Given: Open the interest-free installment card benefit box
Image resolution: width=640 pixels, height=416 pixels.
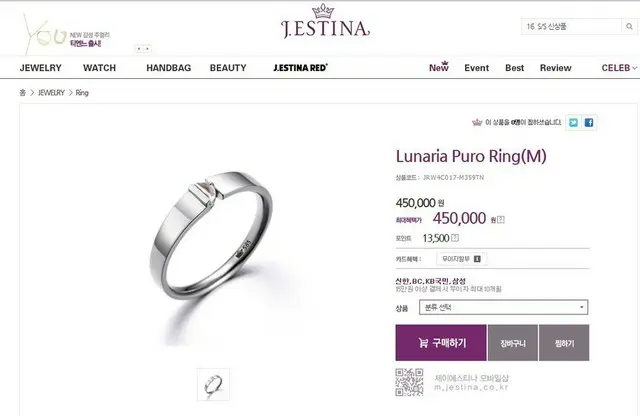Looking at the screenshot, I should point(462,259).
